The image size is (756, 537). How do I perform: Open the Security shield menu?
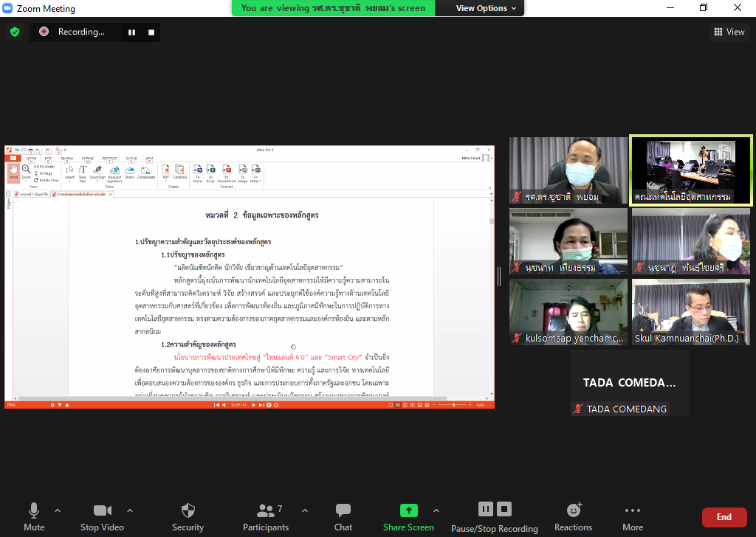188,516
